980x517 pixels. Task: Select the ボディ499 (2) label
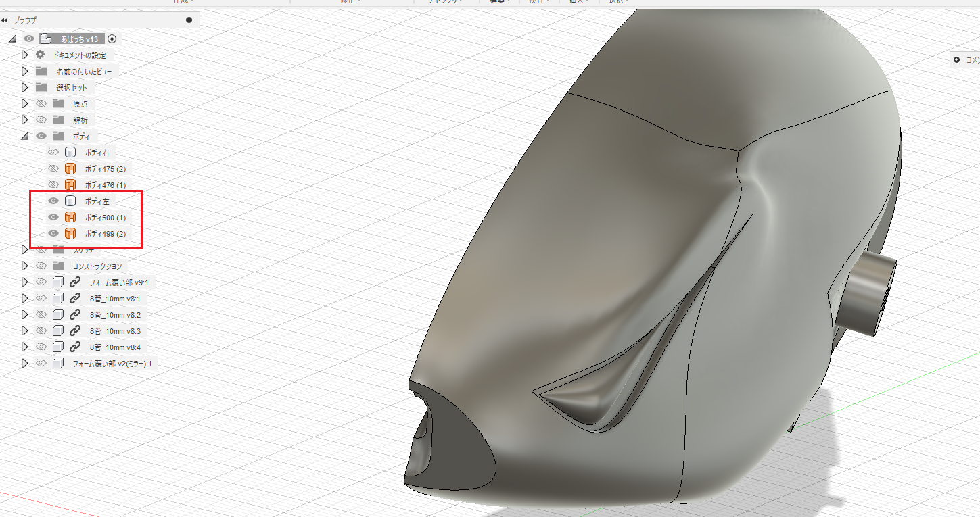click(105, 234)
